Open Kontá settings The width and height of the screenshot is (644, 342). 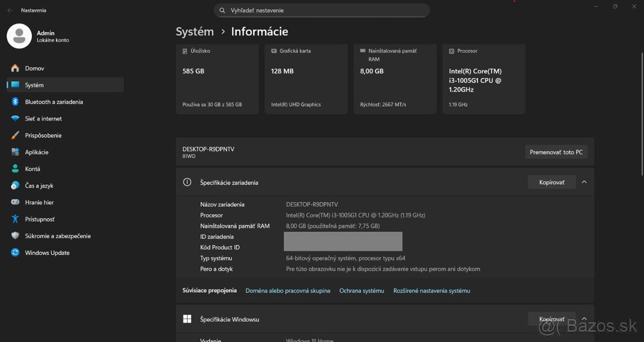[x=32, y=169]
